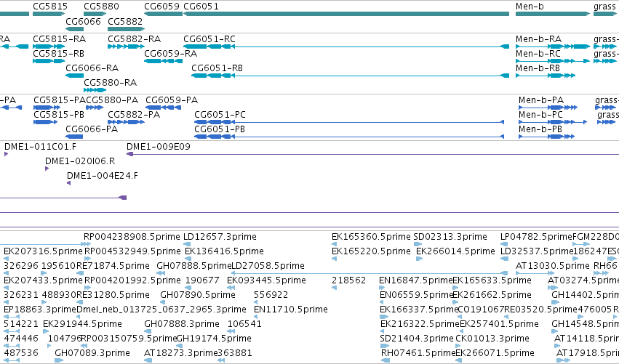This screenshot has height=364, width=619.
Task: Click clone DME1-009E09 label
Action: [159, 147]
